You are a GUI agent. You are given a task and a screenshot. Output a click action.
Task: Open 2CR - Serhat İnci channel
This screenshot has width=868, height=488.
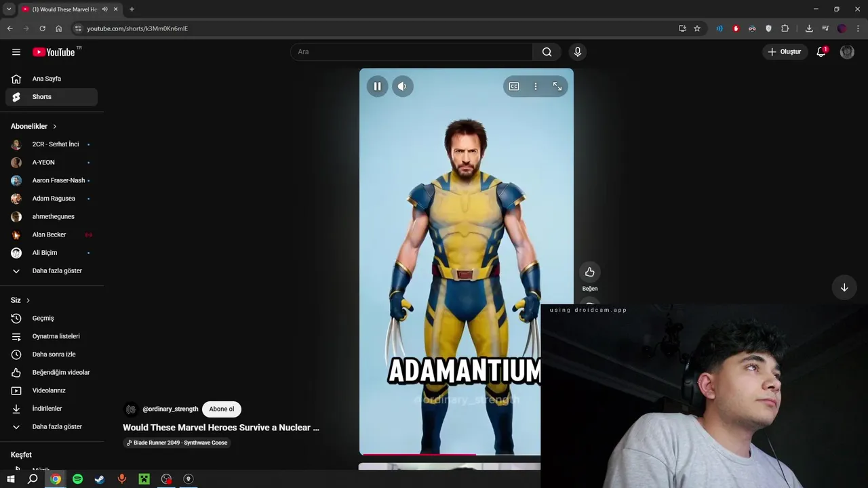pos(52,144)
